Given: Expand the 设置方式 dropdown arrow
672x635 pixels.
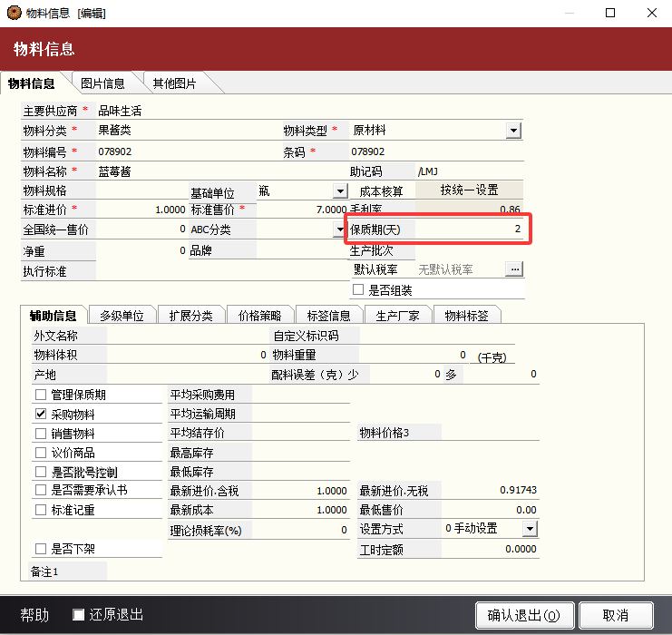Looking at the screenshot, I should point(530,529).
